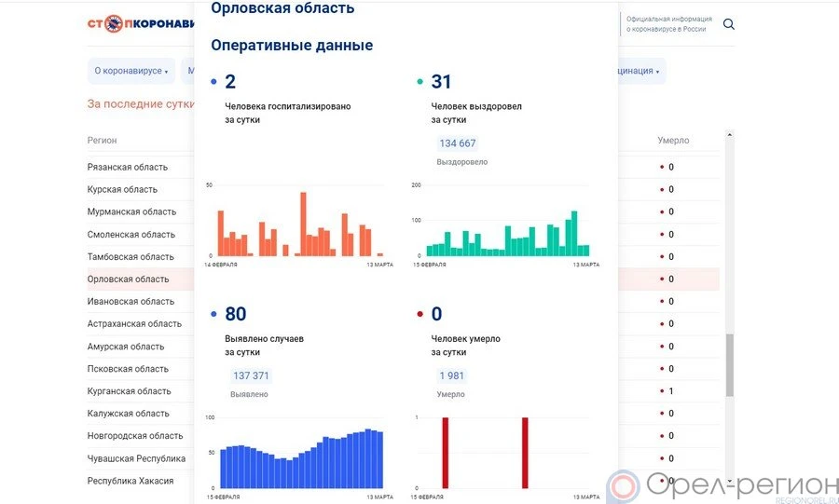Click the scrollbar down arrow in region list
Viewport: 839px width, 504px height.
tap(730, 478)
